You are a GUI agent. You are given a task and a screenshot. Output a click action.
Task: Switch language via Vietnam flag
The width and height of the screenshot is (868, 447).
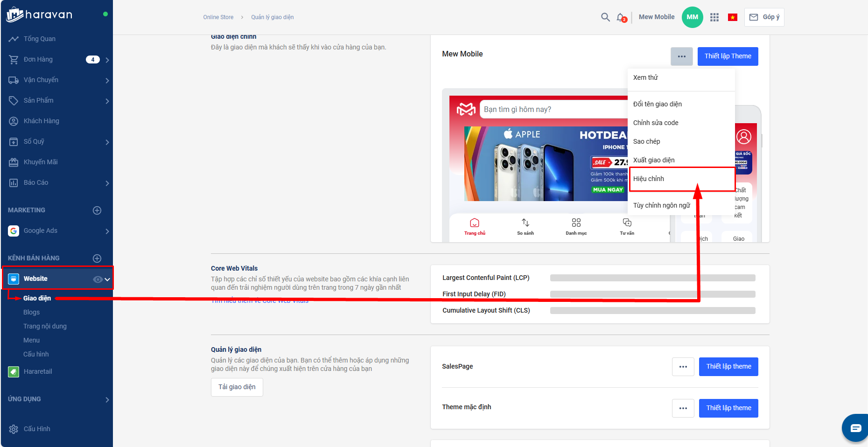(x=733, y=17)
